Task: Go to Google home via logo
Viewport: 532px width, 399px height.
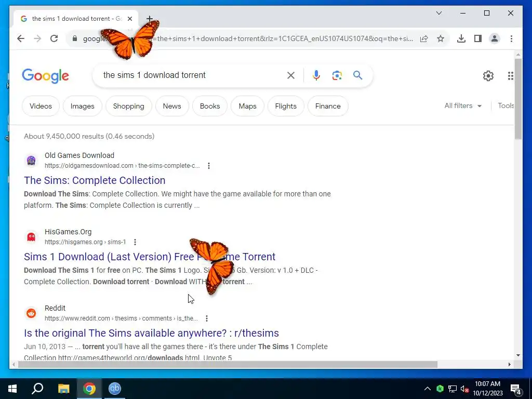Action: pos(46,76)
